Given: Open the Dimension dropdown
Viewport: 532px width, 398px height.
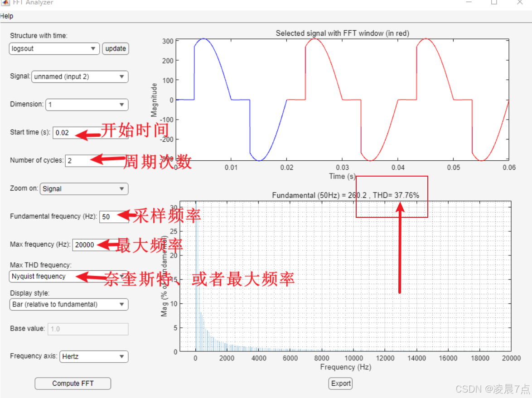Looking at the screenshot, I should pyautogui.click(x=87, y=105).
